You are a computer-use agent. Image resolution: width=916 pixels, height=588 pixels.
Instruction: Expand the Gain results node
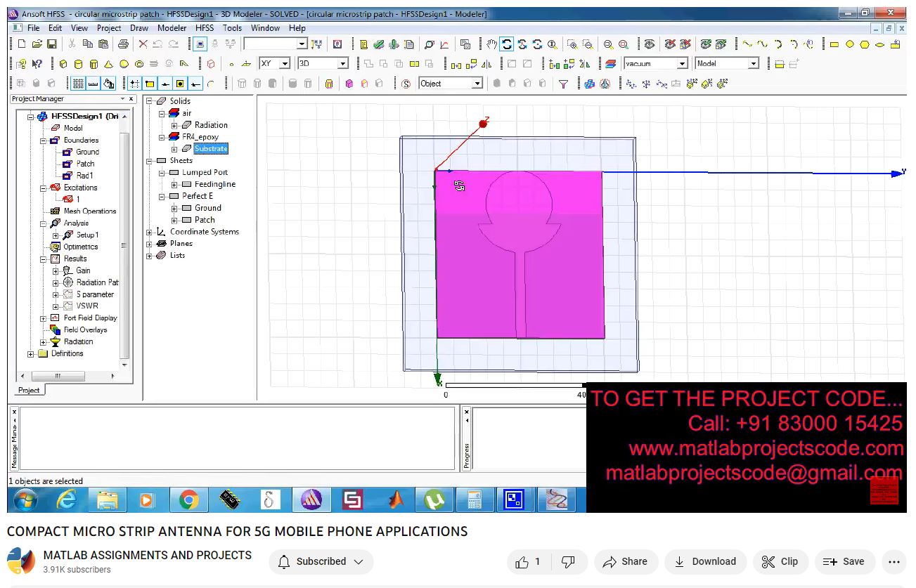(x=56, y=270)
